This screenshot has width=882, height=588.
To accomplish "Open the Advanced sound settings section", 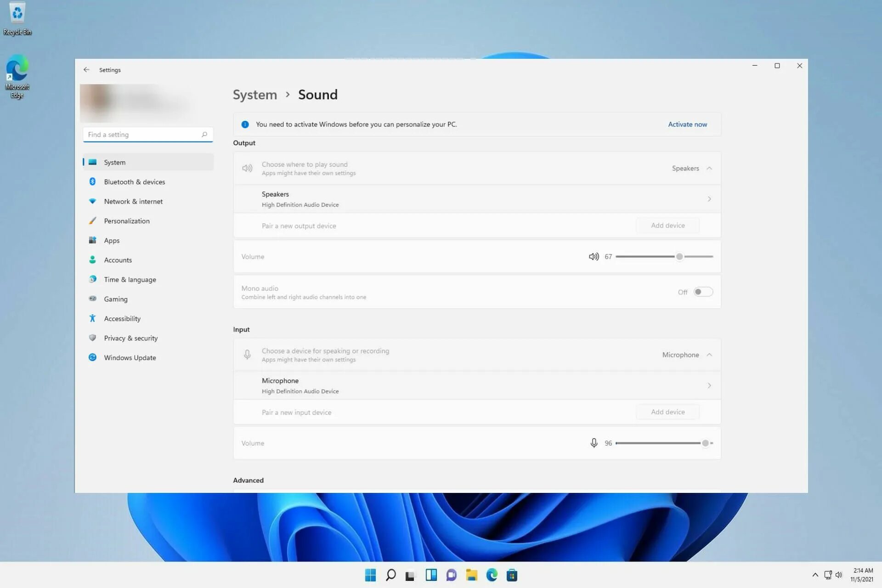I will [249, 480].
